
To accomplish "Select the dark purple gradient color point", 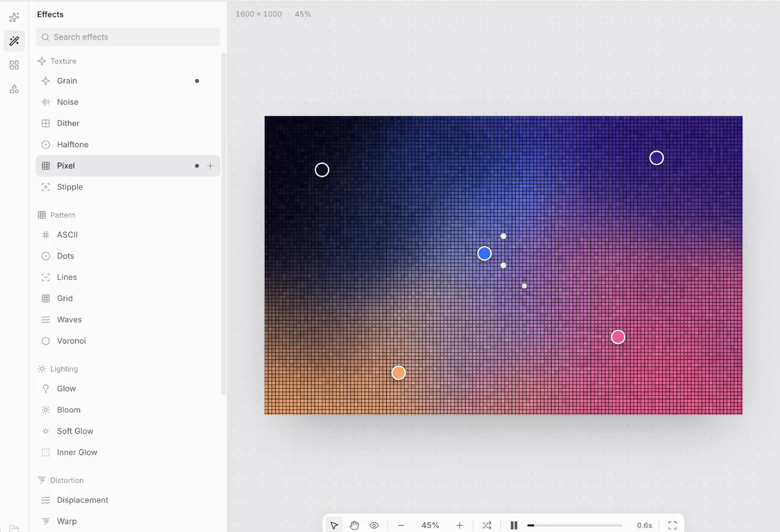I will [656, 158].
